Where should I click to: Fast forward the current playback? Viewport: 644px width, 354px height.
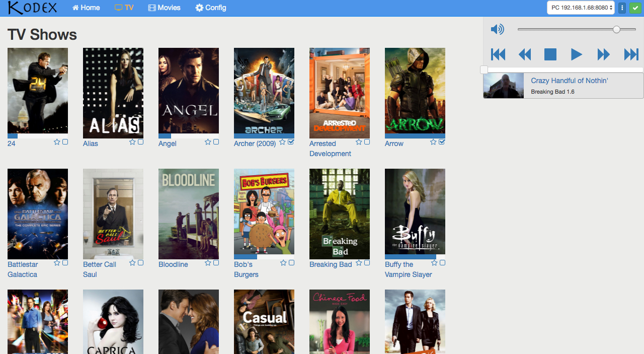tap(603, 54)
